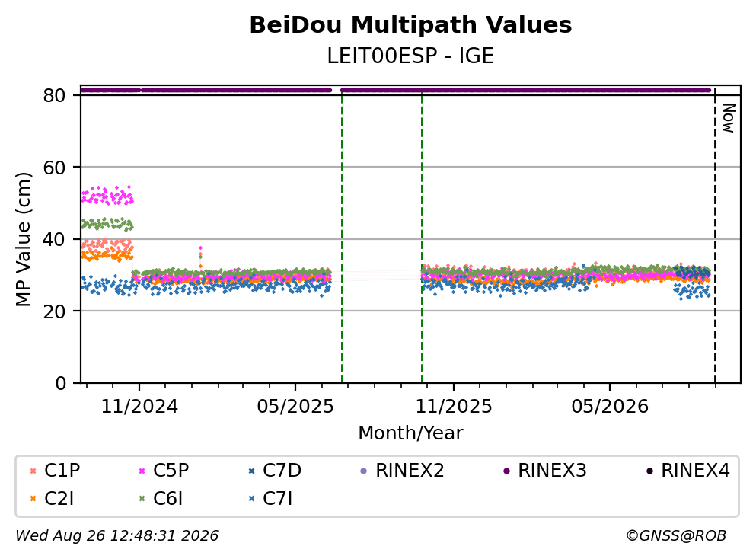Screen dimensions: 756x559
Task: Click the chart title BeiDou Multipath Values
Action: pos(410,25)
